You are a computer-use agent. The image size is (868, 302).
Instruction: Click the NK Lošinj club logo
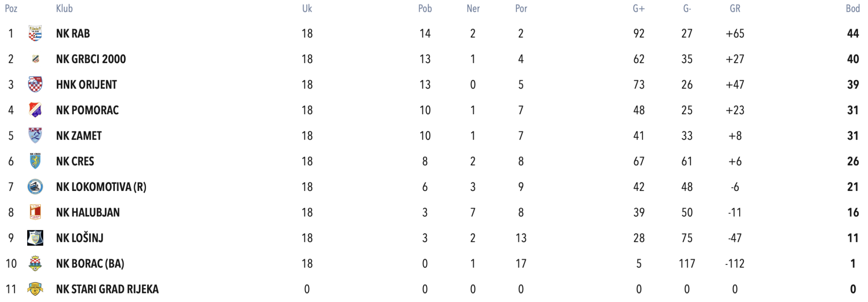35,238
